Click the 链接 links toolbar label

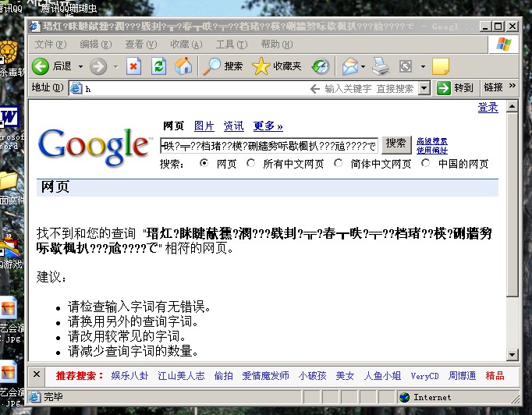(x=493, y=88)
